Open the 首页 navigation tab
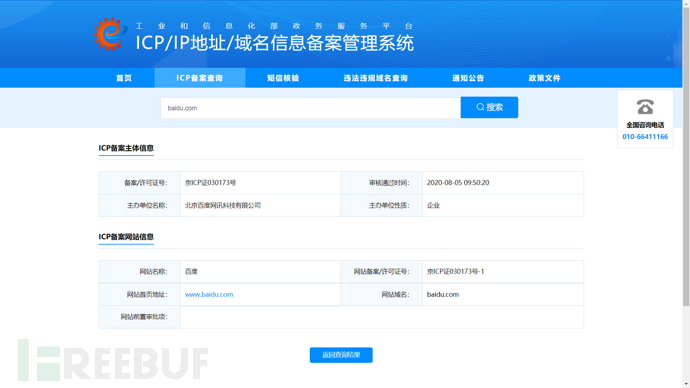 click(x=124, y=78)
